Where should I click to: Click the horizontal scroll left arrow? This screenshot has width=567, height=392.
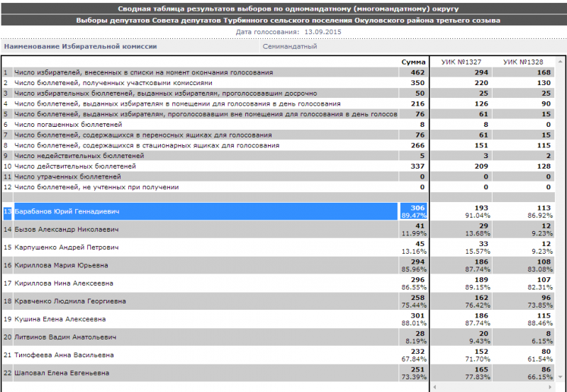coord(434,387)
